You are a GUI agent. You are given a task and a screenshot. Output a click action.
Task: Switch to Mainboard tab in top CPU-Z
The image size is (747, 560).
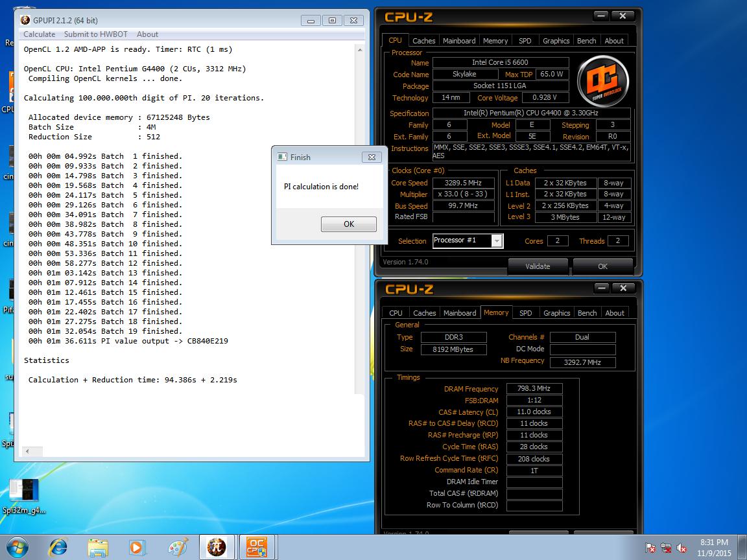(459, 40)
